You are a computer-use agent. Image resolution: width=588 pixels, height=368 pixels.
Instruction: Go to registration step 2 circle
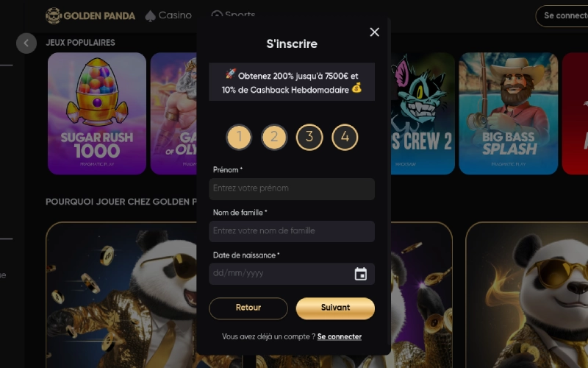tap(274, 137)
